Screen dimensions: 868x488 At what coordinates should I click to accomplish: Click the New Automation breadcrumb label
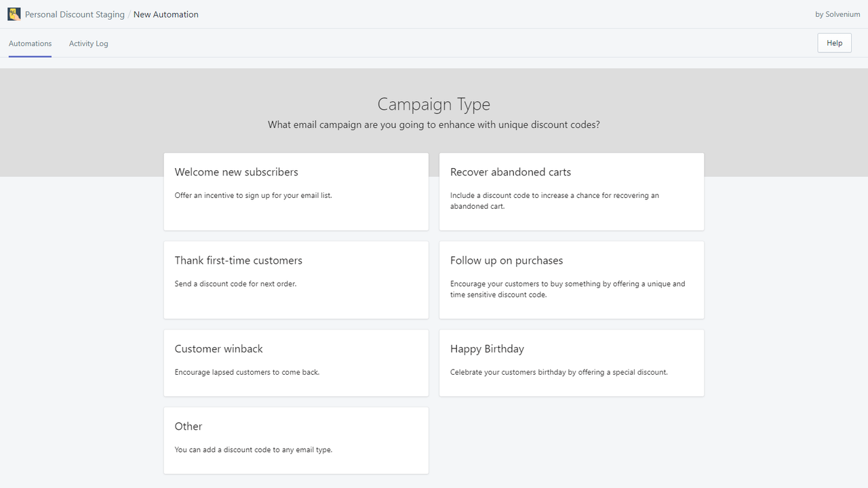[x=165, y=14]
